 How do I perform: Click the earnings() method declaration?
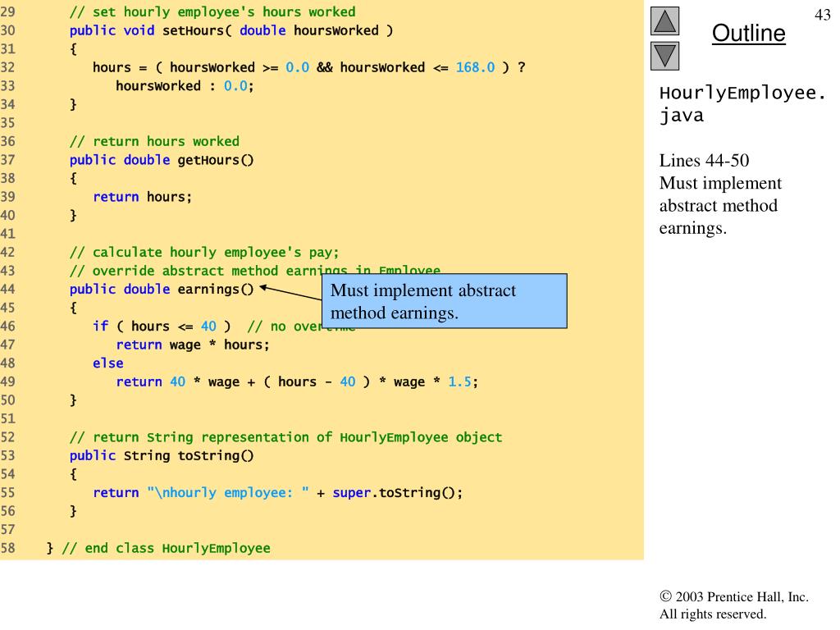[x=162, y=289]
